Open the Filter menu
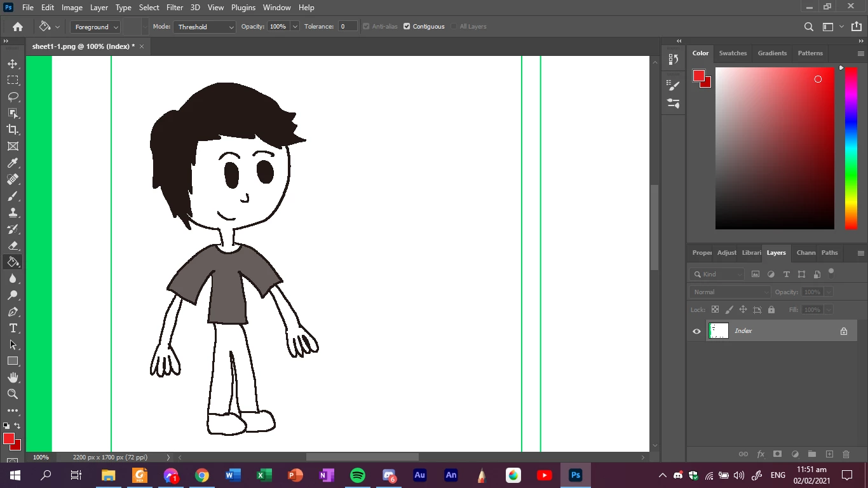 (175, 8)
